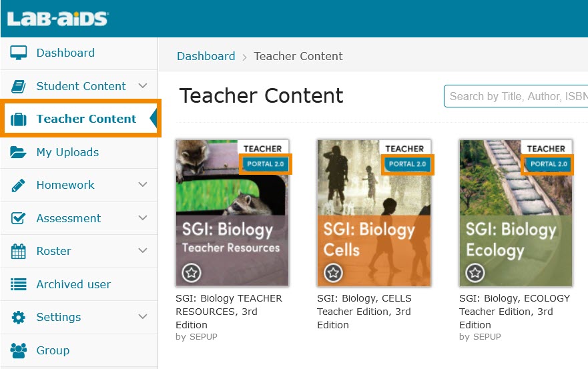Click the Dashboard breadcrumb link
The width and height of the screenshot is (588, 369).
(x=206, y=56)
